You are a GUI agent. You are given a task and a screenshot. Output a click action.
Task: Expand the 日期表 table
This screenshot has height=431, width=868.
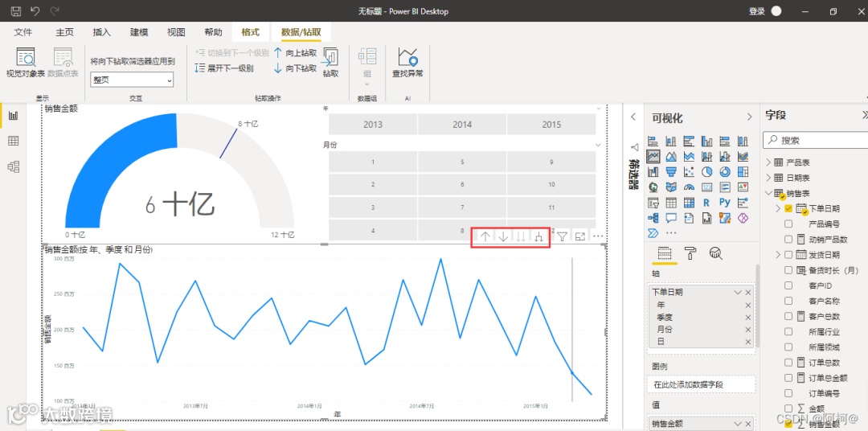768,178
